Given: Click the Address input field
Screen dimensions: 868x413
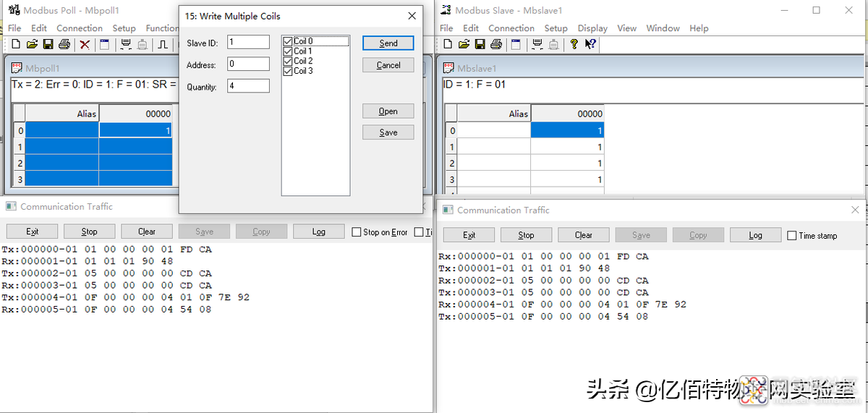Looking at the screenshot, I should (248, 64).
